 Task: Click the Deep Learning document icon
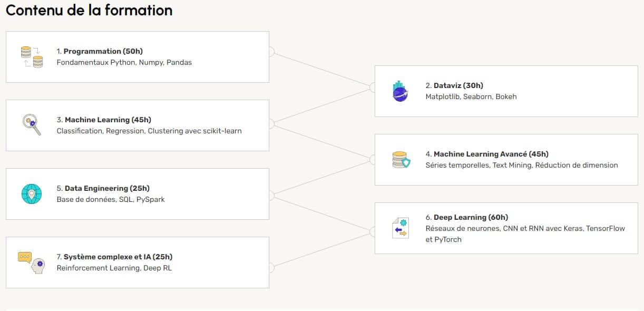pyautogui.click(x=401, y=228)
